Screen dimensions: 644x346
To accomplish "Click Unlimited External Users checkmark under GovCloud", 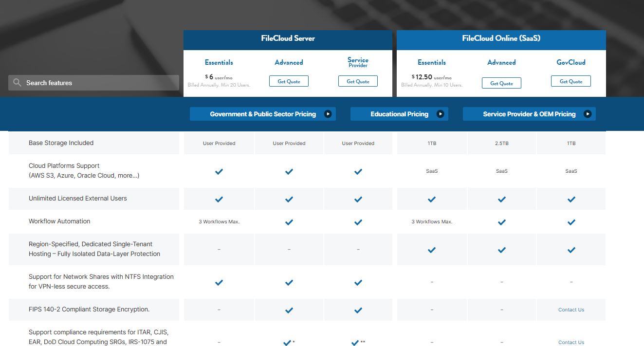I will tap(570, 199).
